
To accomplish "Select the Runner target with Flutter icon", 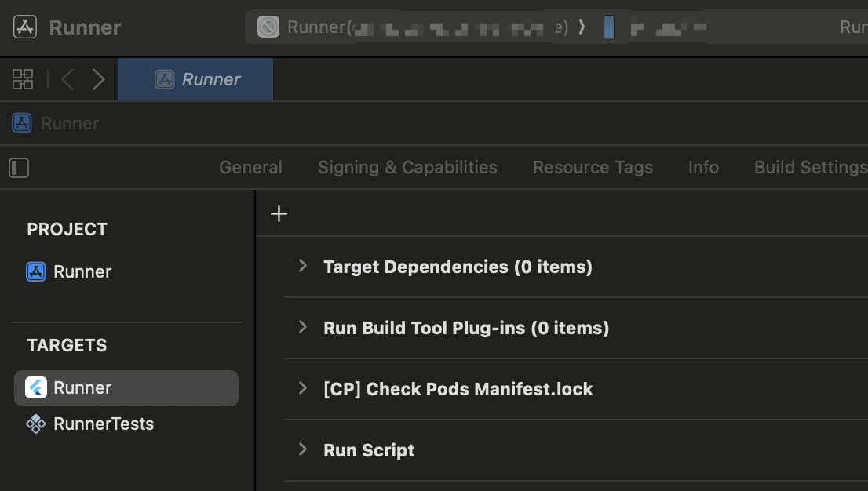I will click(126, 388).
